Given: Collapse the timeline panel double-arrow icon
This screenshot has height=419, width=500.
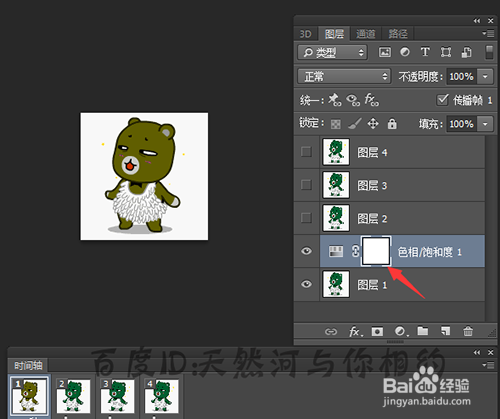Looking at the screenshot, I should pyautogui.click(x=477, y=352).
